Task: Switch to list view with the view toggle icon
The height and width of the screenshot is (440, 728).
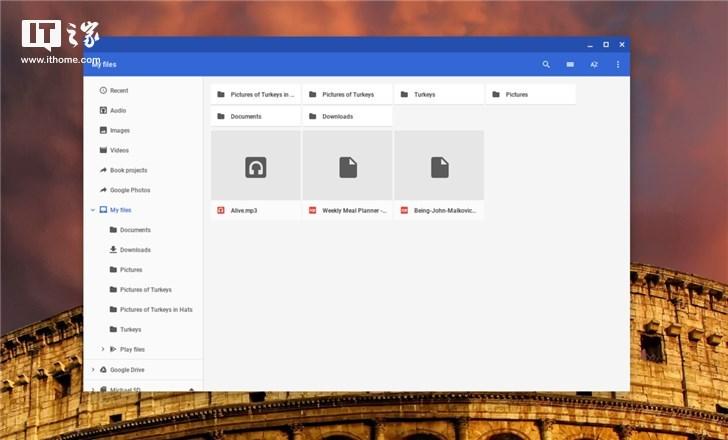Action: [x=570, y=65]
